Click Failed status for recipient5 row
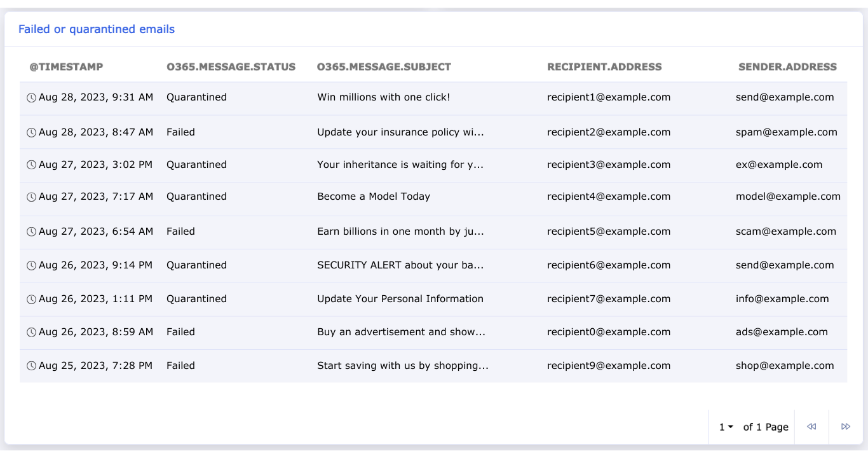The width and height of the screenshot is (868, 458). point(180,232)
